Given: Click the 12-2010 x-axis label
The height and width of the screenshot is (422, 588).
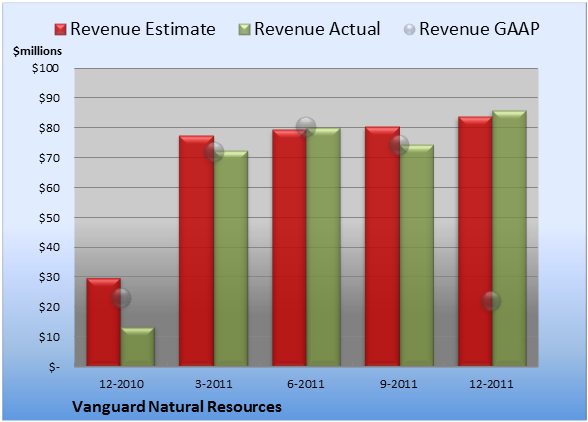Looking at the screenshot, I should (121, 384).
